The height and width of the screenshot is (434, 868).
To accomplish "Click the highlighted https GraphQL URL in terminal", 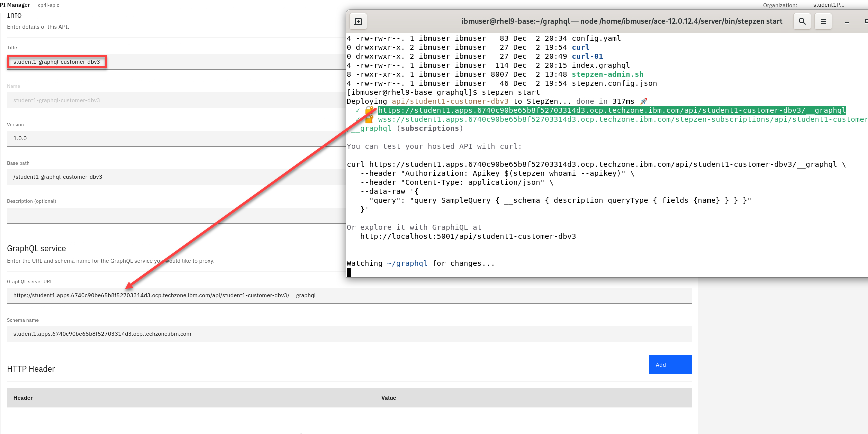I will tap(612, 110).
